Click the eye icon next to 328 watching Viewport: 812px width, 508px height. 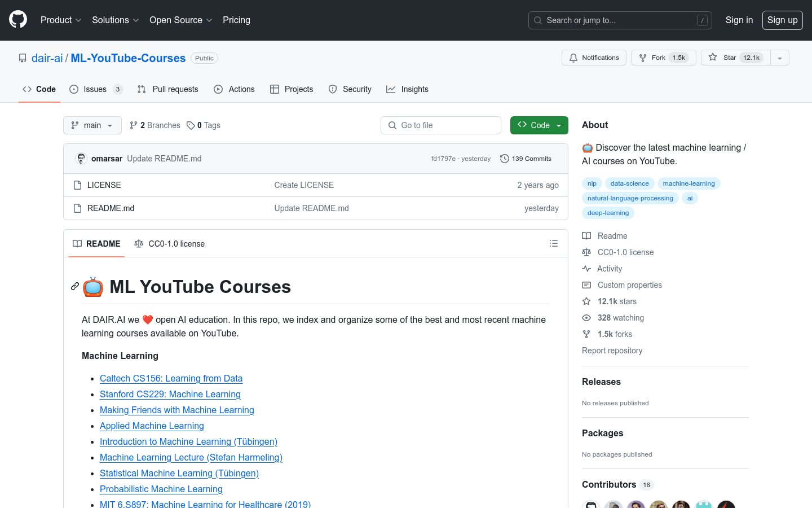point(586,318)
